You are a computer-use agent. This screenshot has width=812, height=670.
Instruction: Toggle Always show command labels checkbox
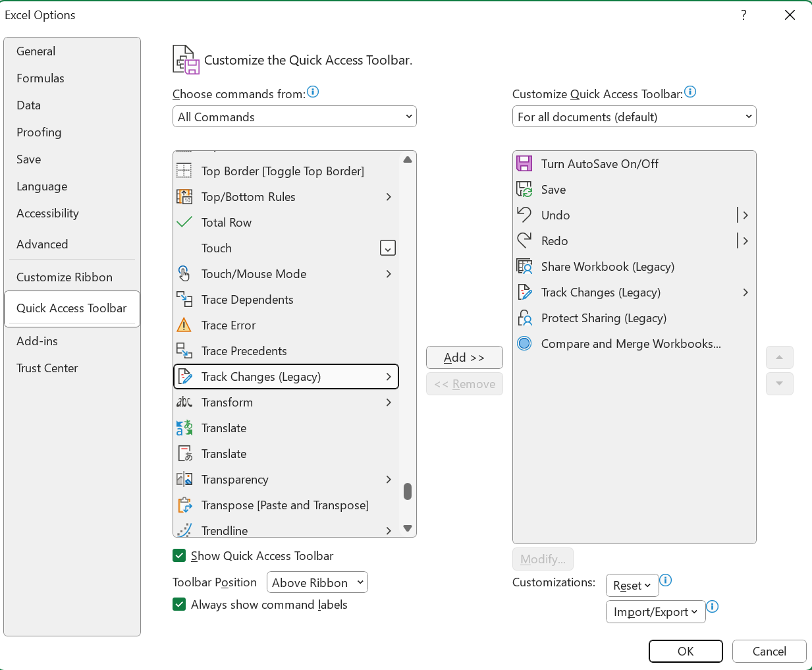179,605
